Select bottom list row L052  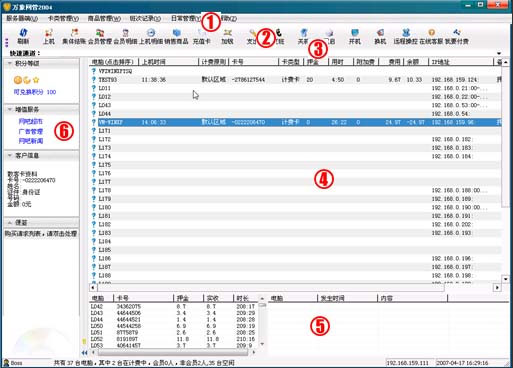[x=174, y=339]
